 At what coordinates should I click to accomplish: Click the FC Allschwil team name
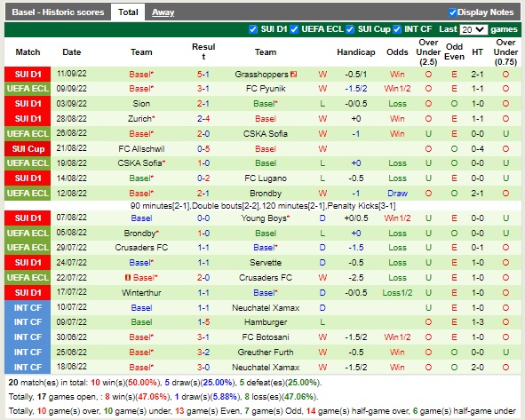click(141, 148)
